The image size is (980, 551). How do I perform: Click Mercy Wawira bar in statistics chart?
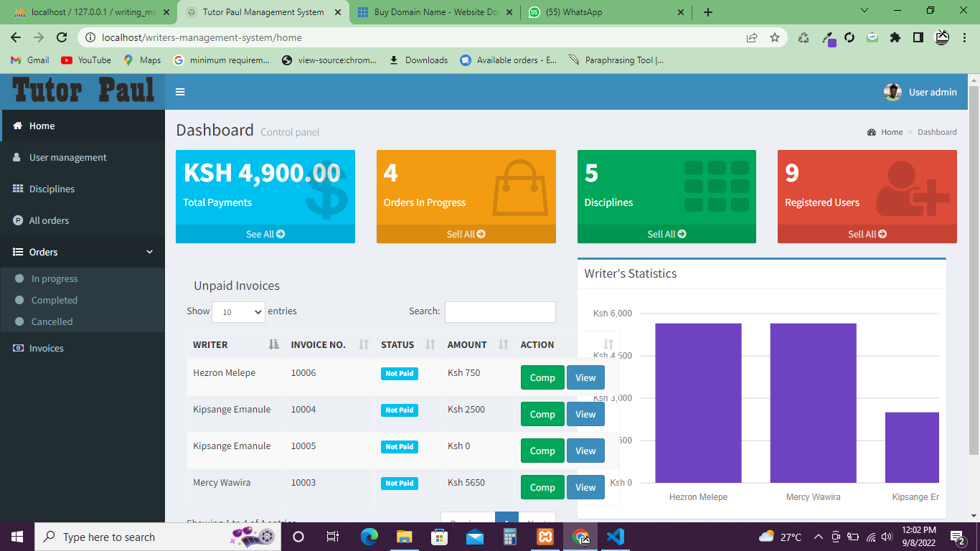coord(813,403)
